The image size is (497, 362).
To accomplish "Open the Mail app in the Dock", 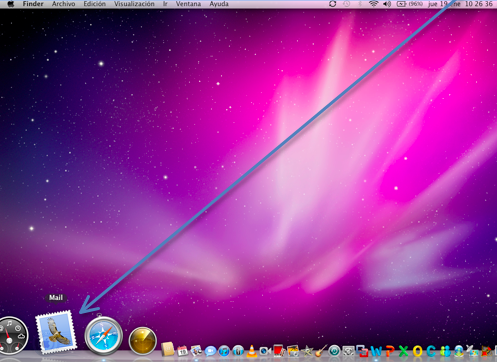I will click(x=56, y=332).
